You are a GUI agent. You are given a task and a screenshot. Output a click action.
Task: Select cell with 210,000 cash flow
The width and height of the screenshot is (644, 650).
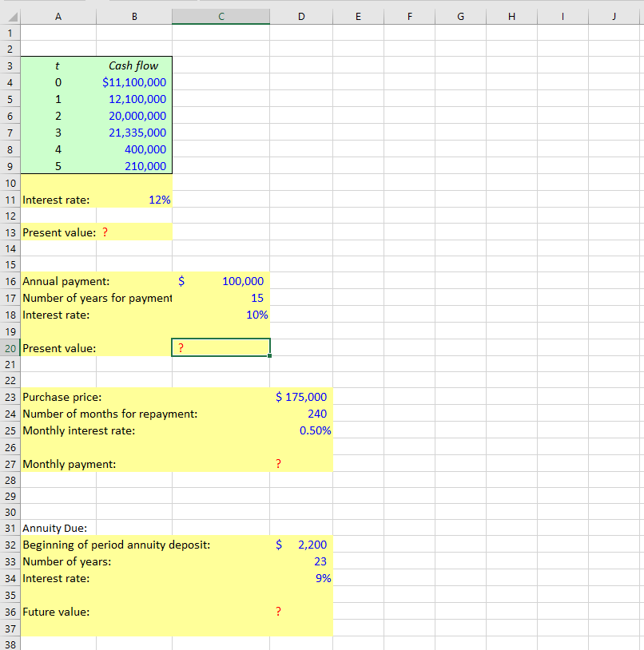click(x=134, y=166)
